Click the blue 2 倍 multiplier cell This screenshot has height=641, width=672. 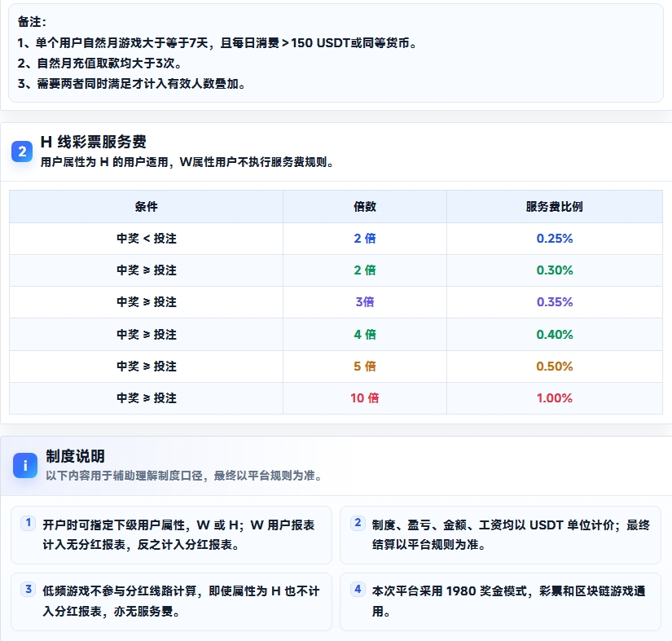(x=365, y=238)
